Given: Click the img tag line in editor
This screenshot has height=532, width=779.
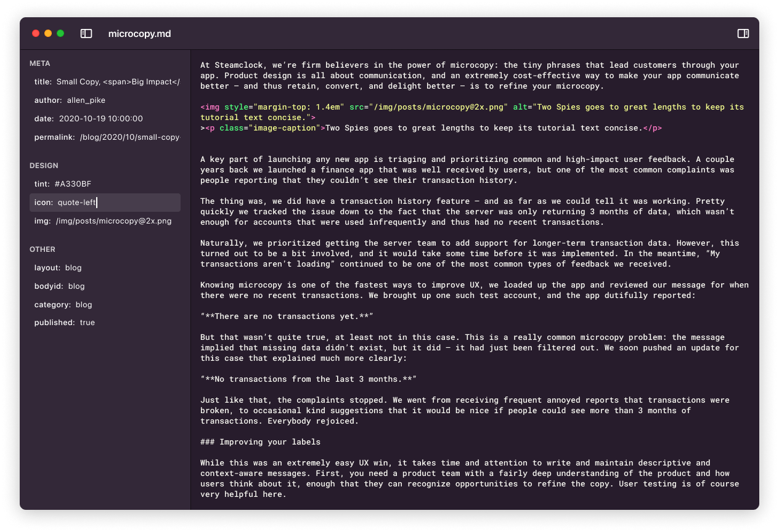Looking at the screenshot, I should (472, 112).
